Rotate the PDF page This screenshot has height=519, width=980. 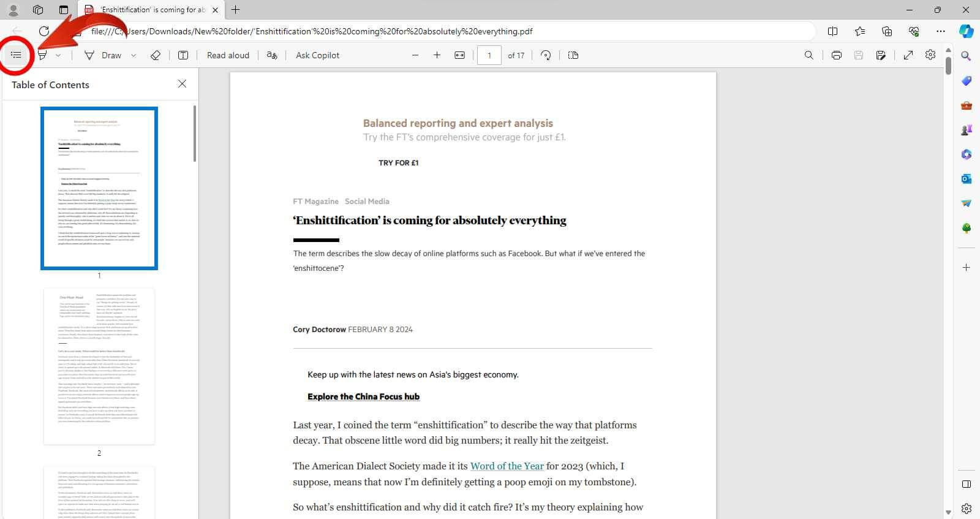(x=546, y=55)
